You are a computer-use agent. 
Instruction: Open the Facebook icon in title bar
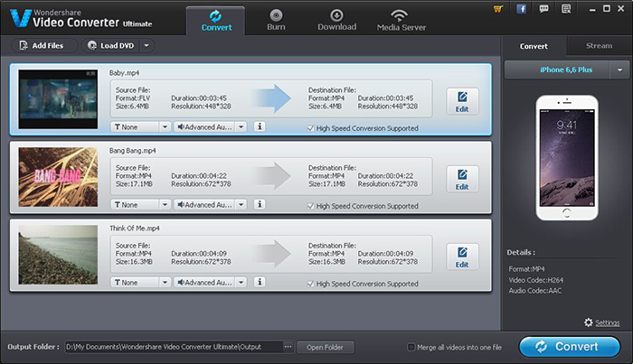[521, 9]
